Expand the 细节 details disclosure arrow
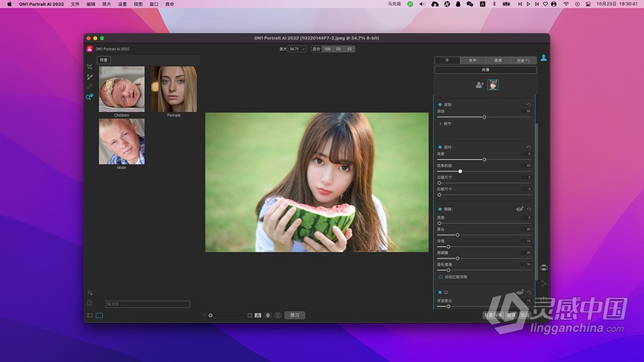Screen dimensions: 644x362 440,123
